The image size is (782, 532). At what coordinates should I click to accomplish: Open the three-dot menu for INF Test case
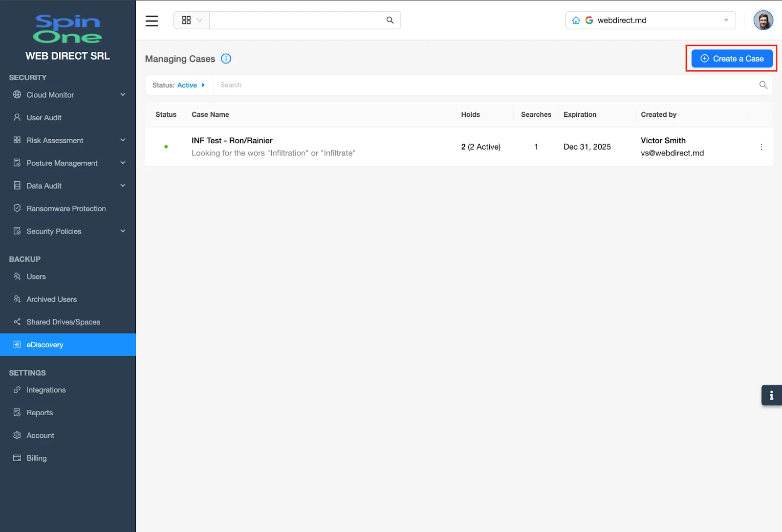tap(761, 147)
